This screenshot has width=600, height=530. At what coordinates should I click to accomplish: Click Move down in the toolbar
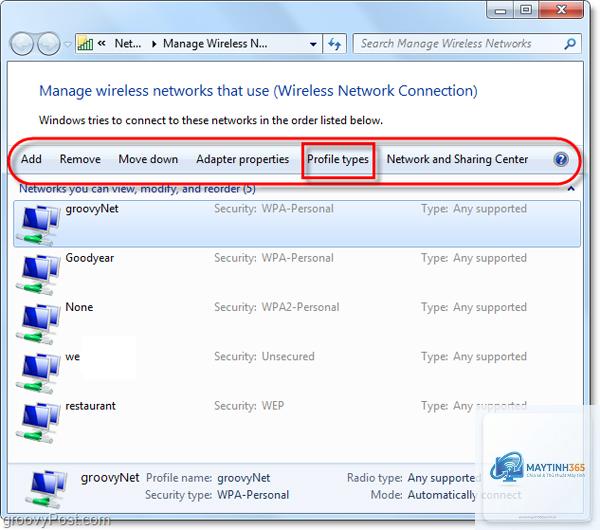(148, 159)
